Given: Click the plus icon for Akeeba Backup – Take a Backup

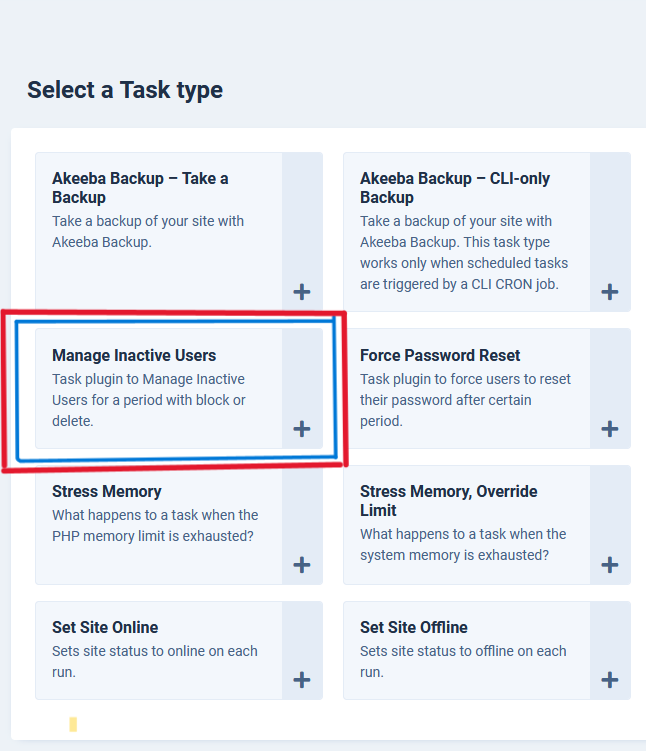Looking at the screenshot, I should (301, 292).
